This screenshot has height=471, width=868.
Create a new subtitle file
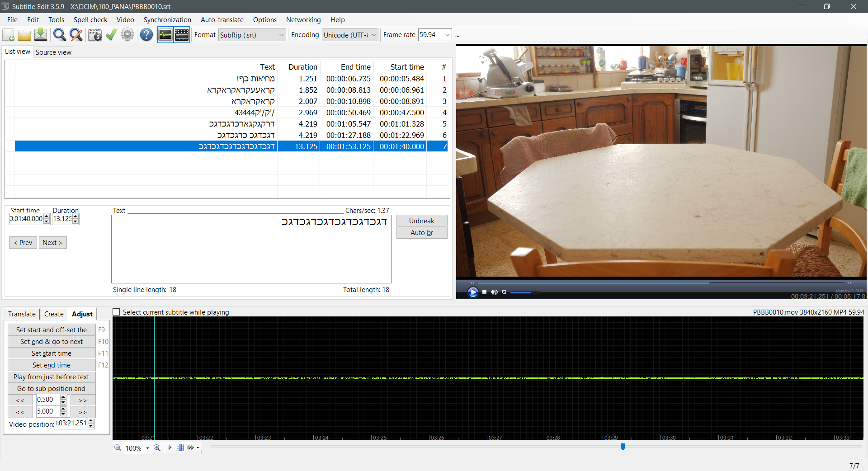(x=8, y=35)
